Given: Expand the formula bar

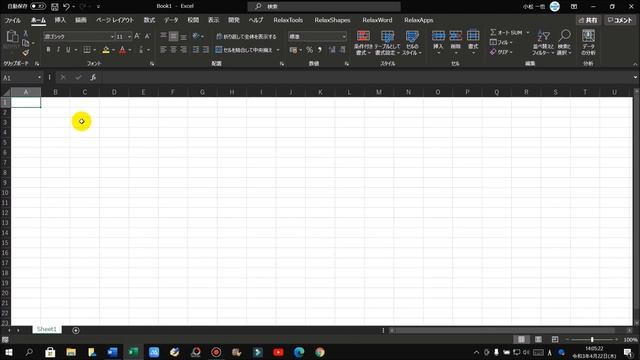Looking at the screenshot, I should point(635,78).
